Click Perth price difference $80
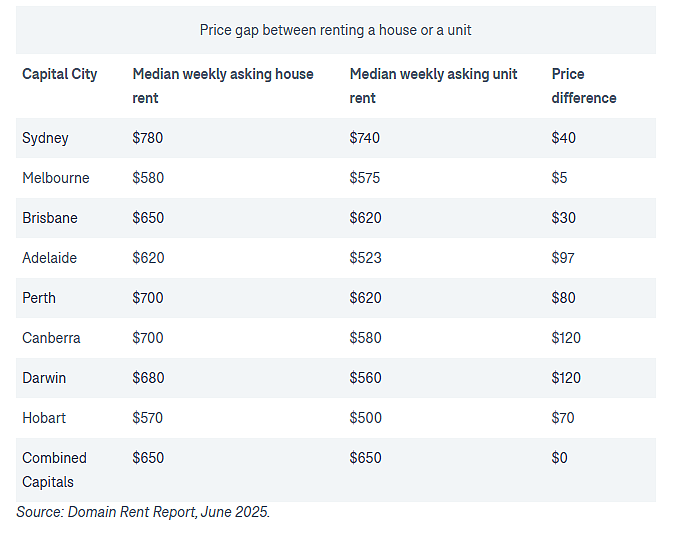 pyautogui.click(x=564, y=298)
